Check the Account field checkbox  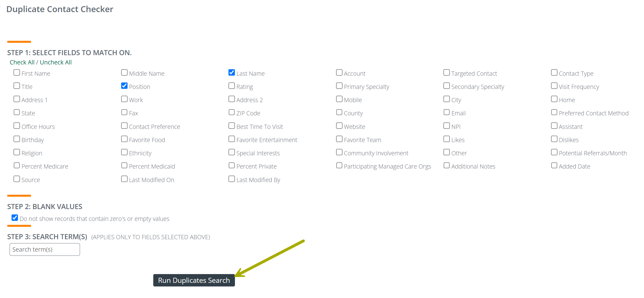click(339, 73)
